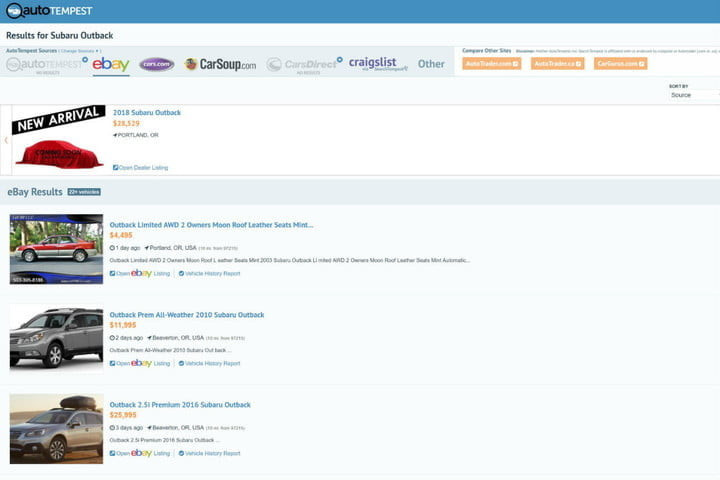720x480 pixels.
Task: Open AutoTrader.ca comparison button
Action: point(557,64)
